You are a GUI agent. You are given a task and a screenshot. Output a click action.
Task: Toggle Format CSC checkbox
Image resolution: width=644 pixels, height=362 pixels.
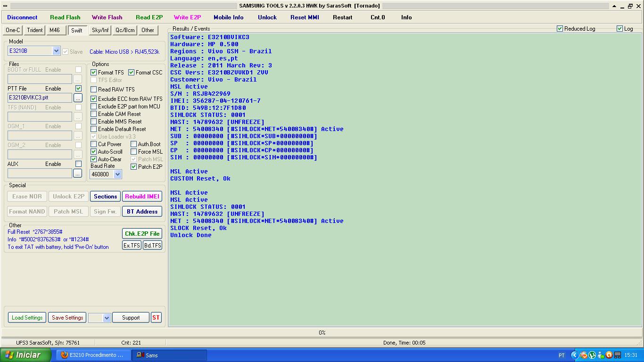click(x=132, y=73)
